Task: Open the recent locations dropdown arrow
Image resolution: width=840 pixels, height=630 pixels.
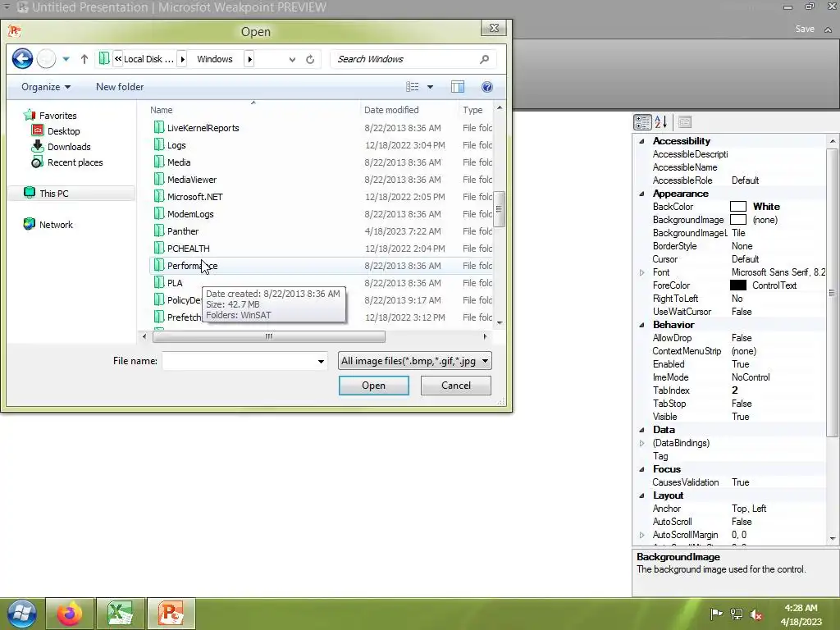Action: pyautogui.click(x=66, y=59)
